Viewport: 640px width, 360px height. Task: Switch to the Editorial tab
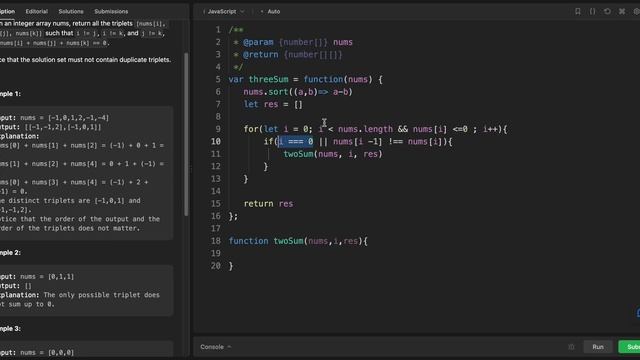click(x=36, y=11)
